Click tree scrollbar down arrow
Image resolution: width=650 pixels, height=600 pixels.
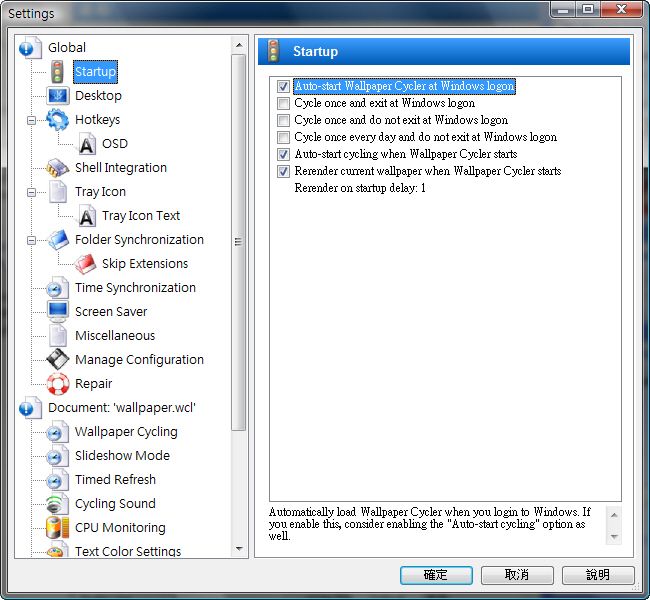239,549
